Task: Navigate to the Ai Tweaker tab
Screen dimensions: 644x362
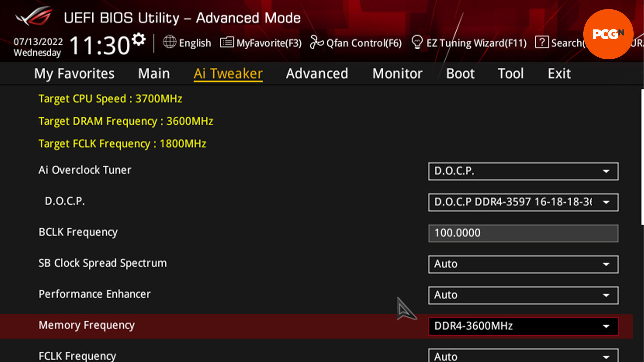Action: pos(228,73)
